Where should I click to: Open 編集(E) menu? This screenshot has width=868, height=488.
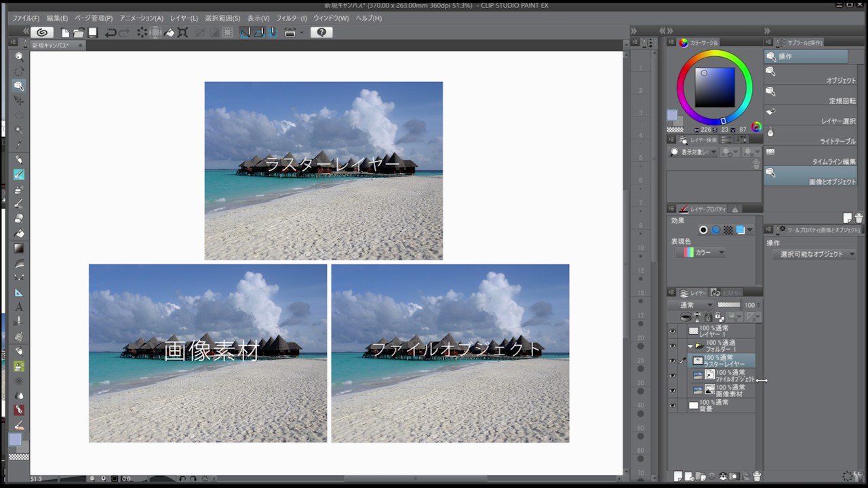pos(57,18)
